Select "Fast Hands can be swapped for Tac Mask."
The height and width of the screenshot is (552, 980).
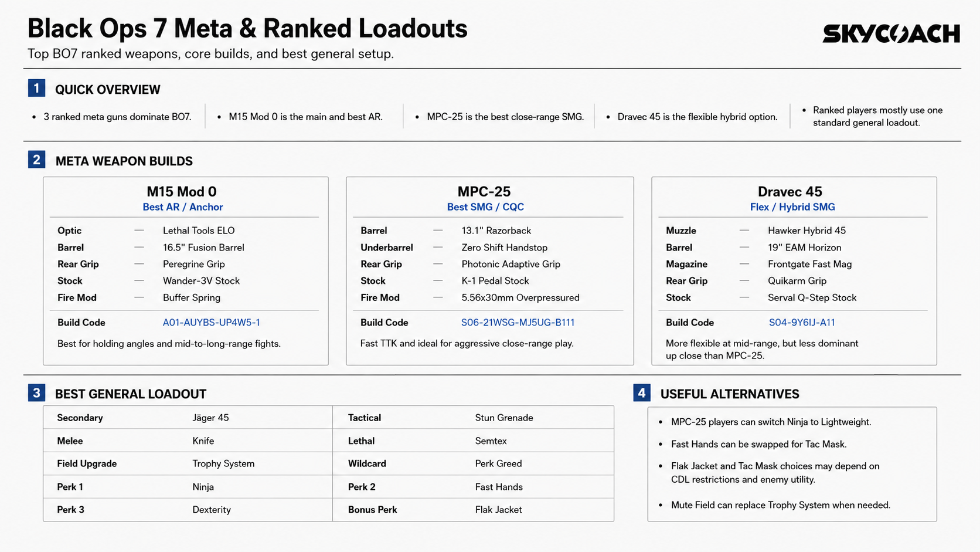[x=759, y=444]
